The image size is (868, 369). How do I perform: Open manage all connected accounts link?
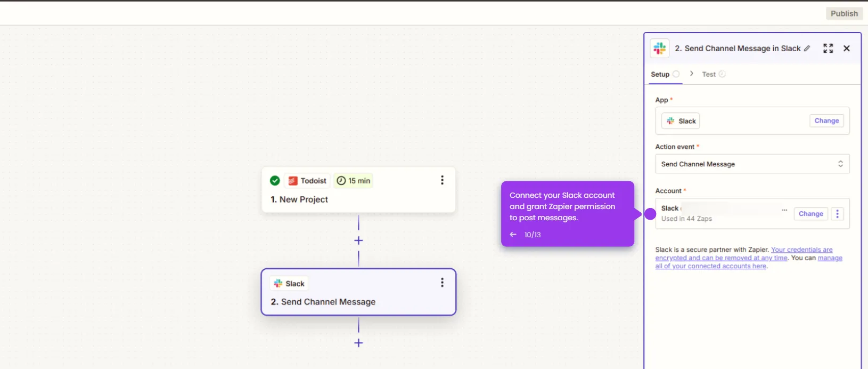(749, 262)
